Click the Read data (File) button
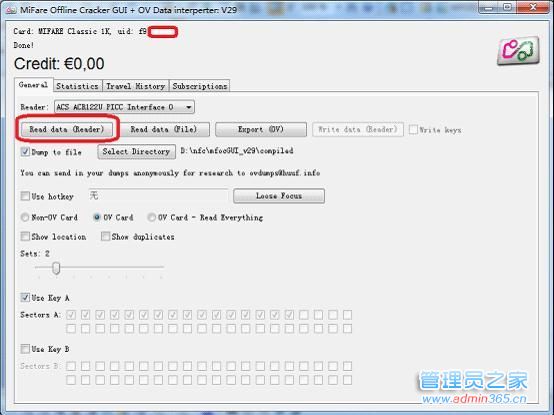This screenshot has height=415, width=554. click(x=164, y=129)
